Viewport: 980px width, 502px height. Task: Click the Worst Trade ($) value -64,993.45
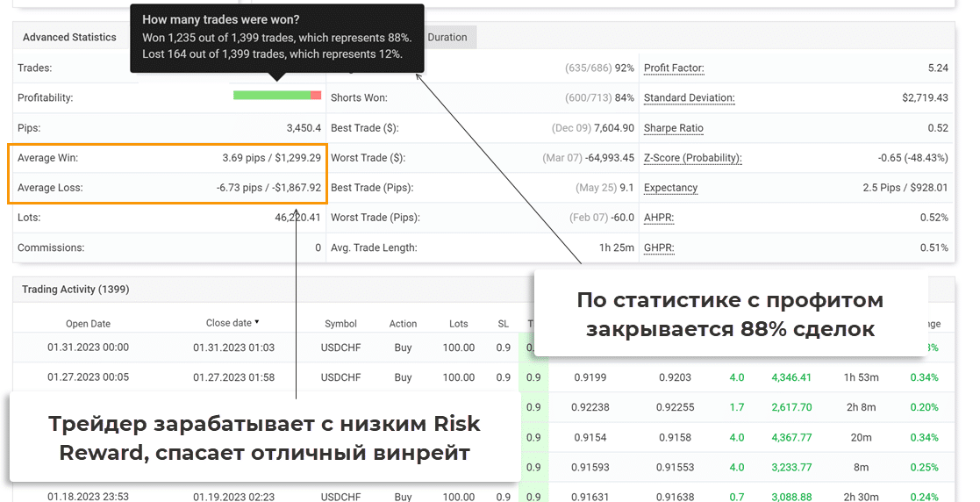pos(606,158)
